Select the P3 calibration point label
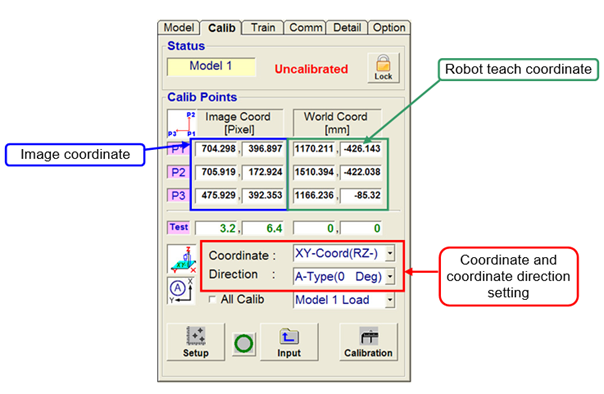The width and height of the screenshot is (604, 394). point(178,195)
